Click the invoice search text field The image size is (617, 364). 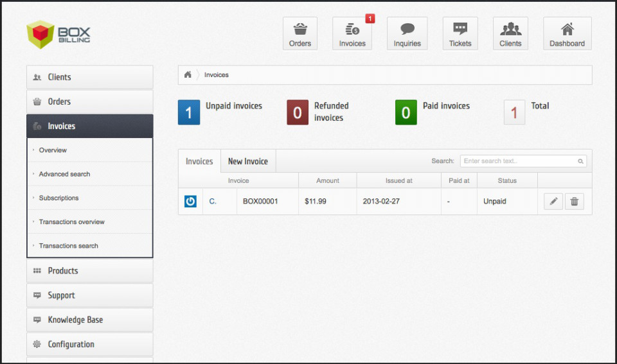pos(518,161)
